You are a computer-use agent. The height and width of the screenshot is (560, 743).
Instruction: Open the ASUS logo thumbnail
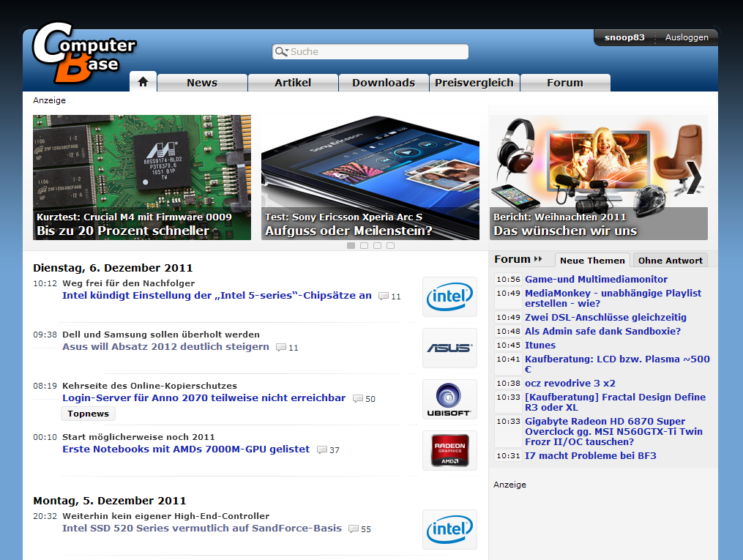[449, 348]
